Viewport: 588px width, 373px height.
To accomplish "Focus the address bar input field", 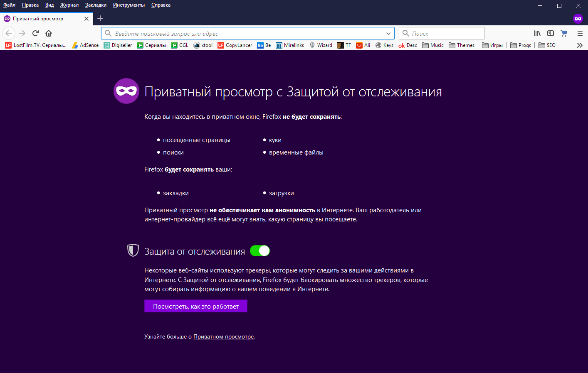I will point(248,34).
